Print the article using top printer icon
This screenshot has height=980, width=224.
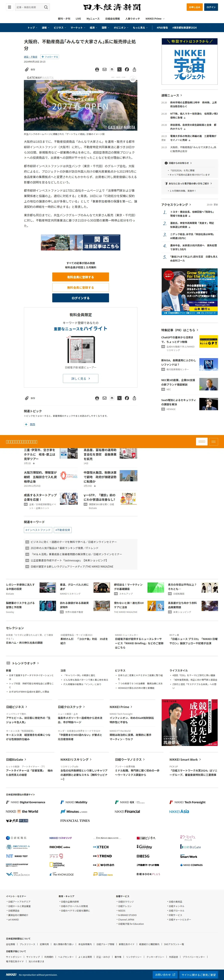click(x=97, y=69)
